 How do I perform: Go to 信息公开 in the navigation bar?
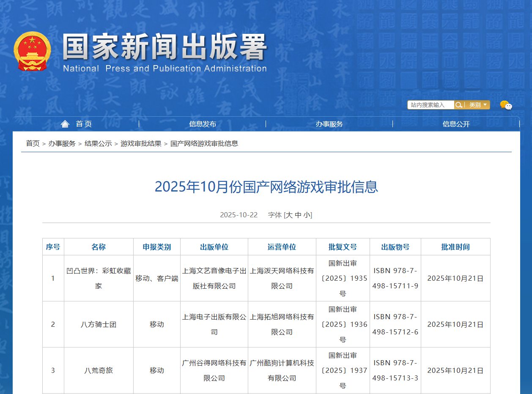point(456,124)
